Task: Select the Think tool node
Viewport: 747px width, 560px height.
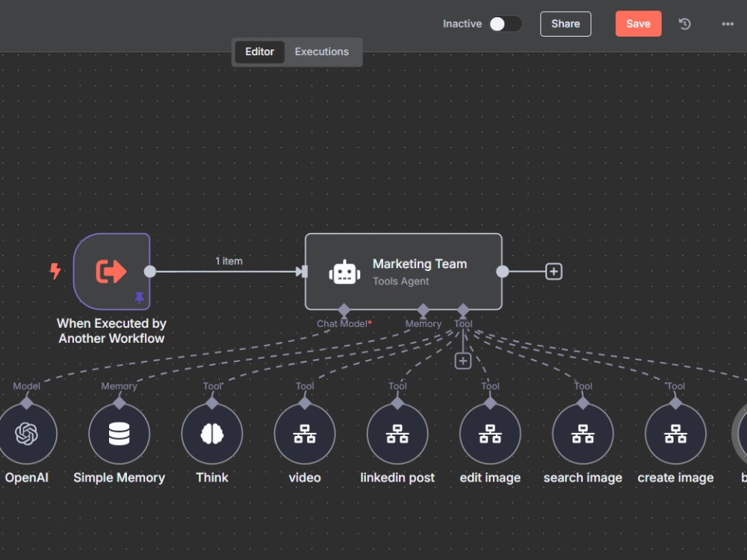Action: [212, 434]
